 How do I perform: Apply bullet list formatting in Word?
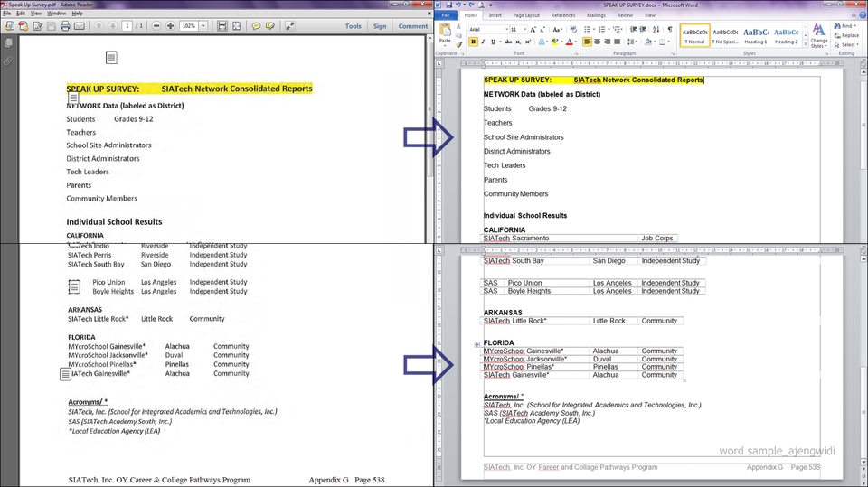point(588,29)
